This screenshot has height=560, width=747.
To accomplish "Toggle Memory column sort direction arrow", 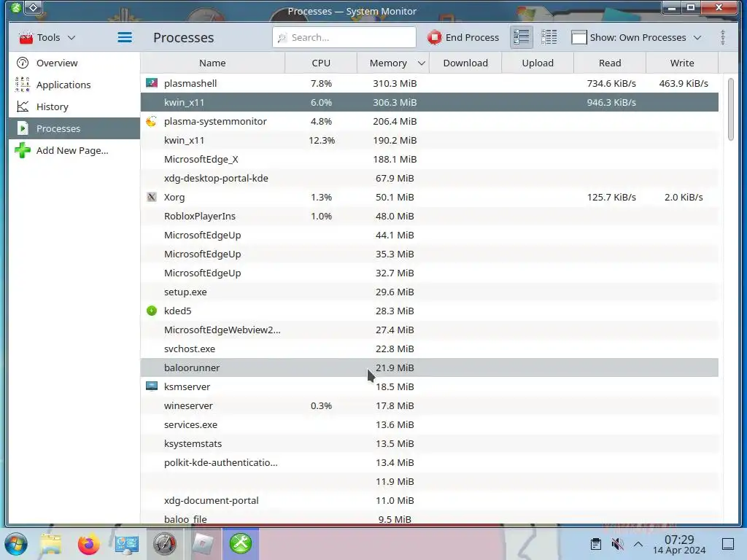I will (x=421, y=63).
